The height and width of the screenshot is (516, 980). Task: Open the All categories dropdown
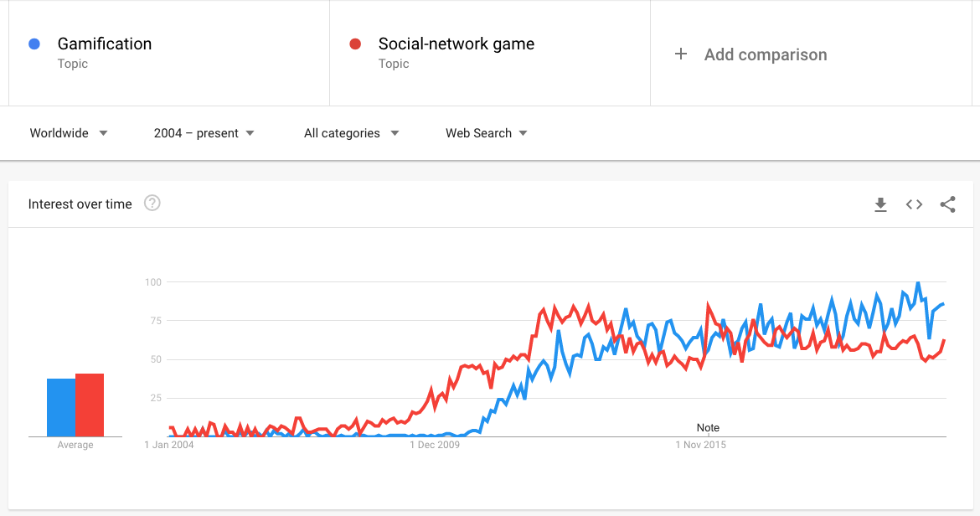pos(351,133)
